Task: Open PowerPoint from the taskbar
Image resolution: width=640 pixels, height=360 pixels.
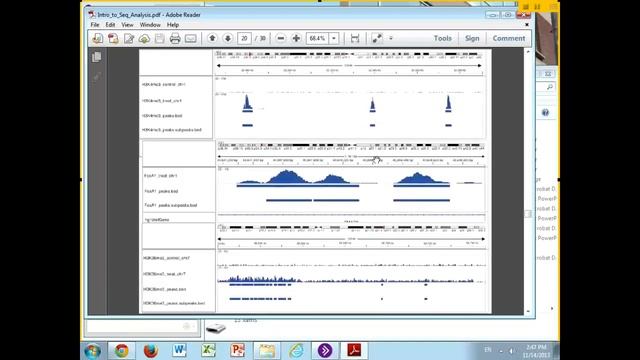Action: [x=238, y=351]
